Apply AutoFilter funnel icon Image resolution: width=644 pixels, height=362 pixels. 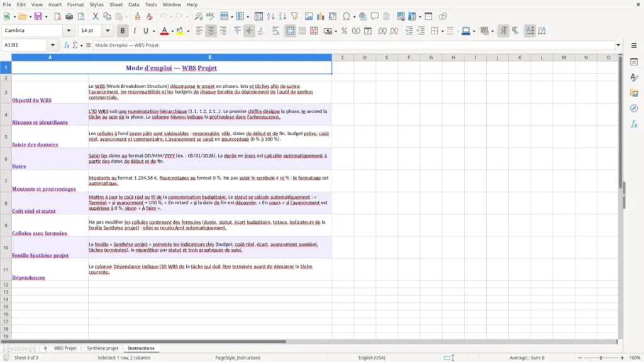[294, 16]
